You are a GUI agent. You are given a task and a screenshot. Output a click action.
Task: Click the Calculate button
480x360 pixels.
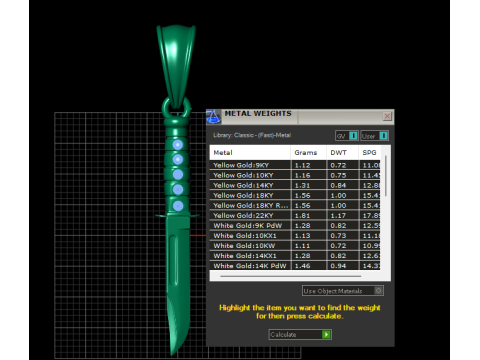tap(300, 334)
